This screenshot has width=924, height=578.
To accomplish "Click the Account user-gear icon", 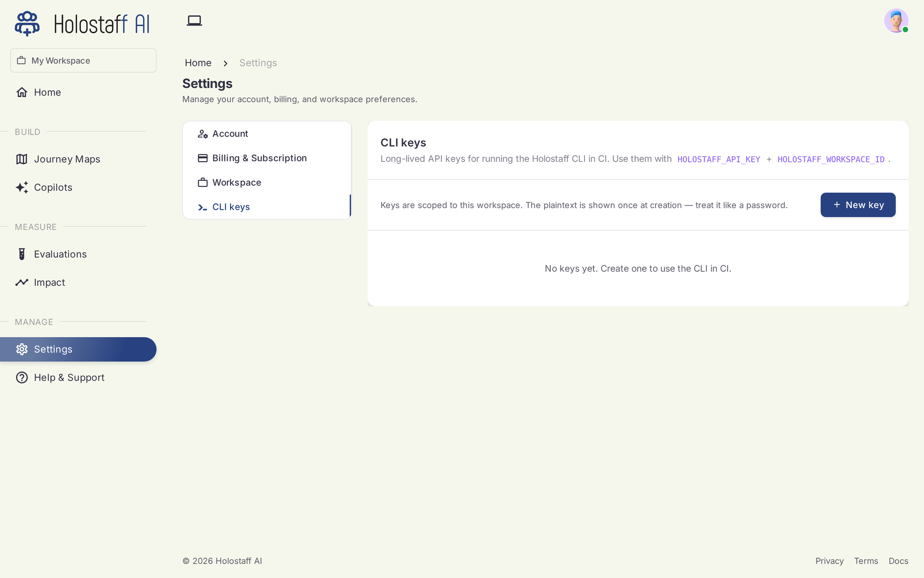I will [203, 134].
